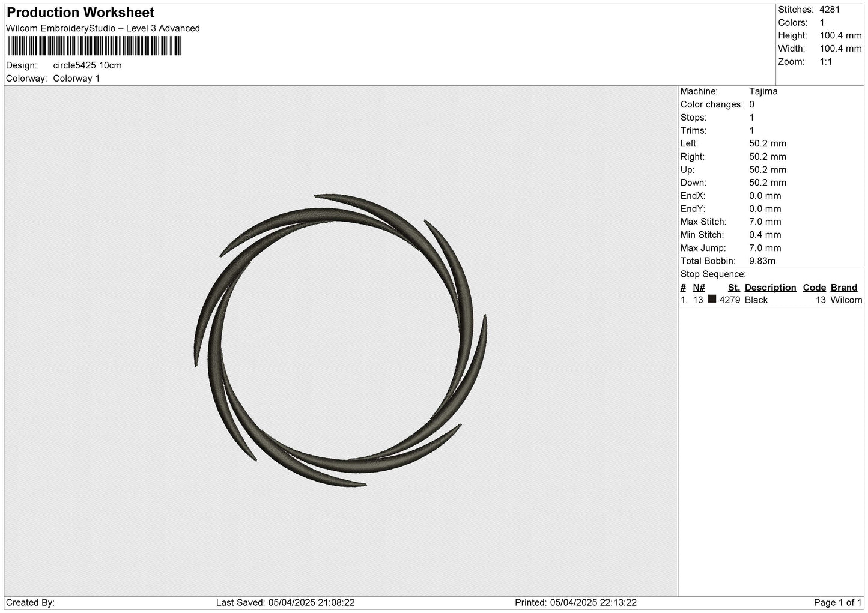Click the St. column header

(x=734, y=288)
